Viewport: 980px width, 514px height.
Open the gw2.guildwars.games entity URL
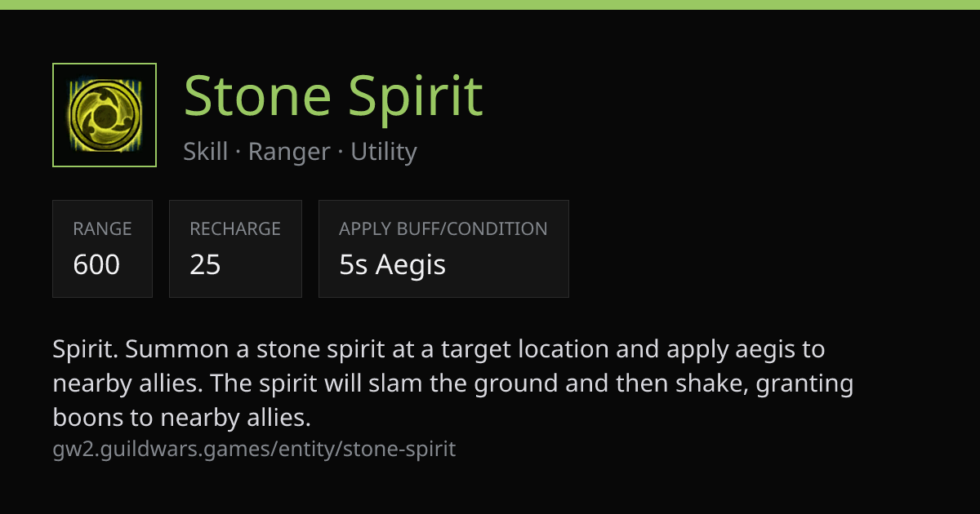[x=254, y=449]
